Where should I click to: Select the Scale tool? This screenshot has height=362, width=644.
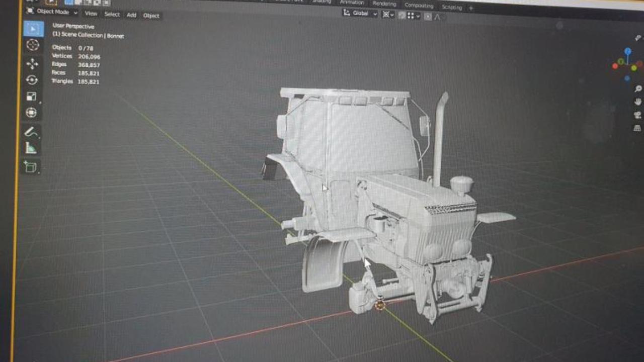[x=31, y=96]
